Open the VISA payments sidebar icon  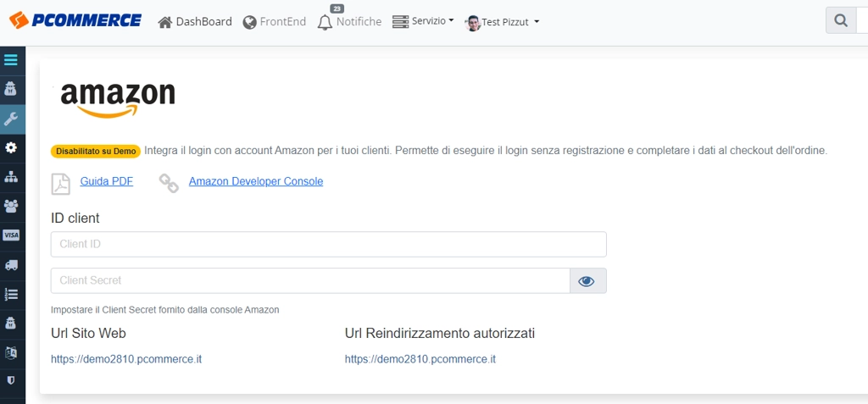pyautogui.click(x=11, y=235)
